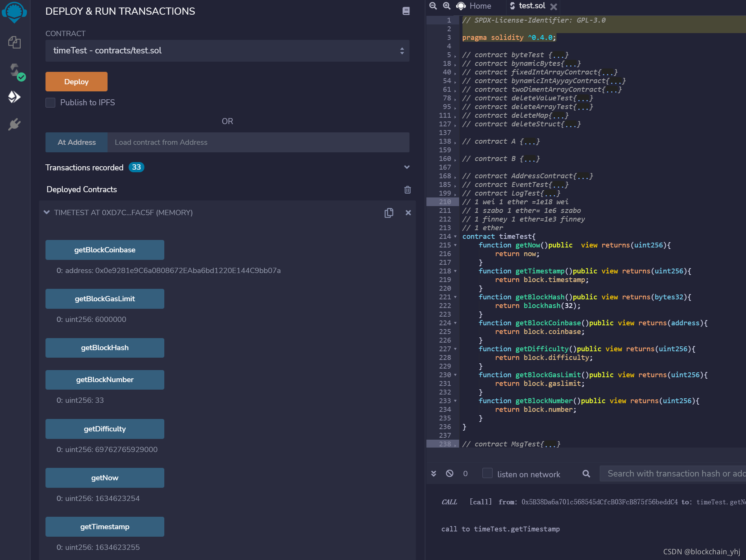Toggle the listen on network checkbox
The height and width of the screenshot is (560, 746).
(487, 473)
